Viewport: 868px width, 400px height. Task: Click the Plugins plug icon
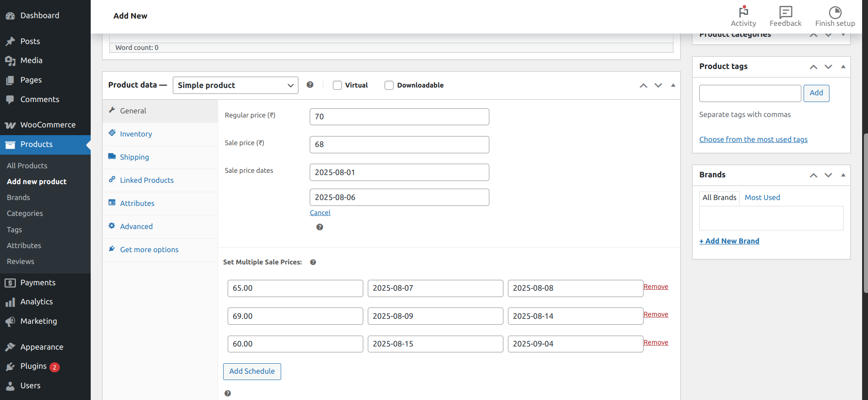10,366
